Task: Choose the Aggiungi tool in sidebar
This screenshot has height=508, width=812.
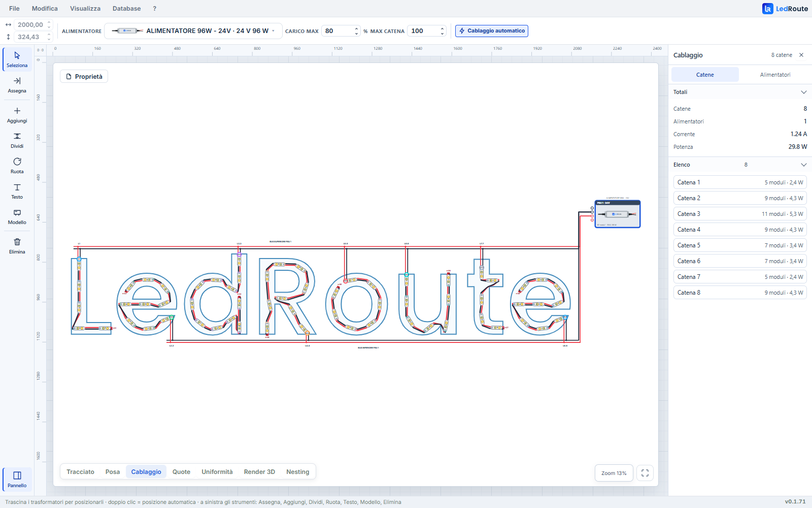Action: pyautogui.click(x=17, y=115)
